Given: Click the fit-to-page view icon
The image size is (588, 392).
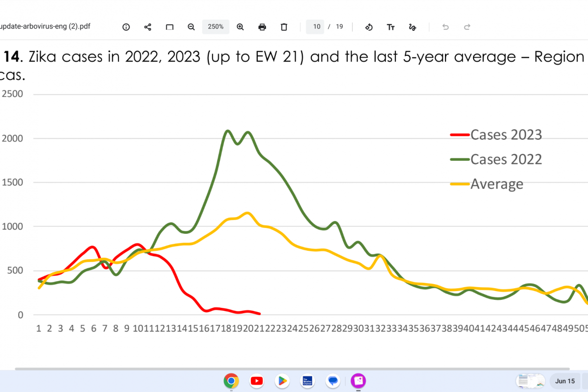Looking at the screenshot, I should (x=170, y=27).
